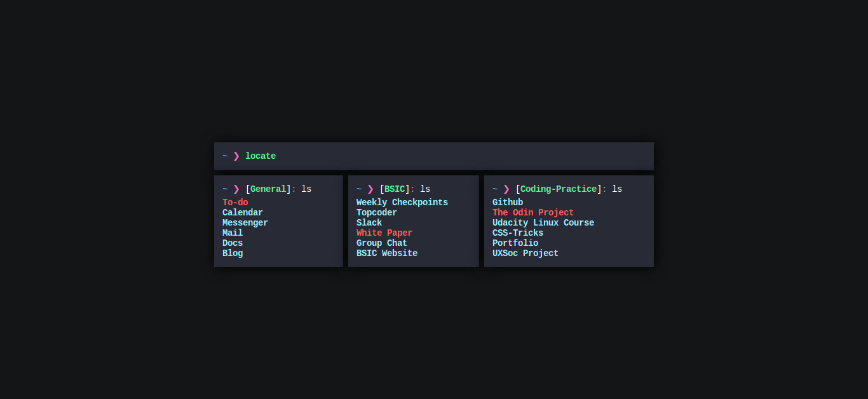868x399 pixels.
Task: Open the Portfolio link
Action: pyautogui.click(x=515, y=243)
